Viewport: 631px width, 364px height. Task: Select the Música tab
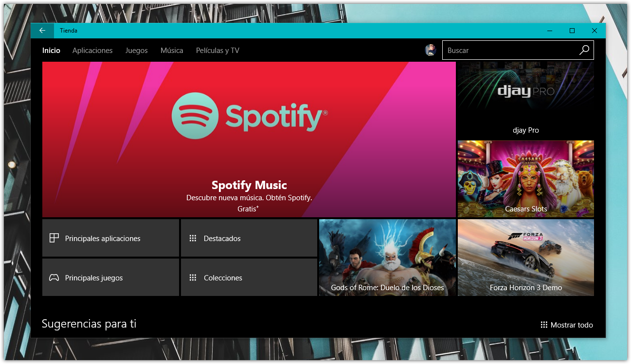coord(172,51)
